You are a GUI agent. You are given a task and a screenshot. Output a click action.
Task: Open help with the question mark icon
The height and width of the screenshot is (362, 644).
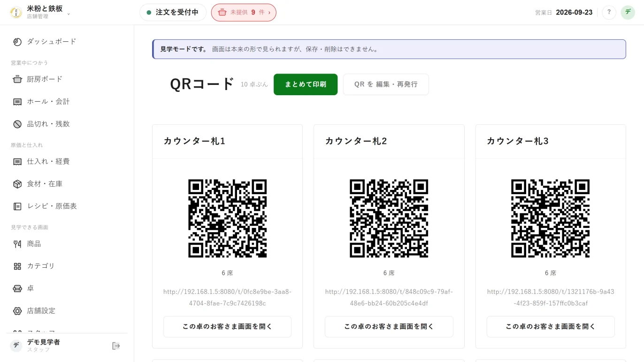click(609, 12)
